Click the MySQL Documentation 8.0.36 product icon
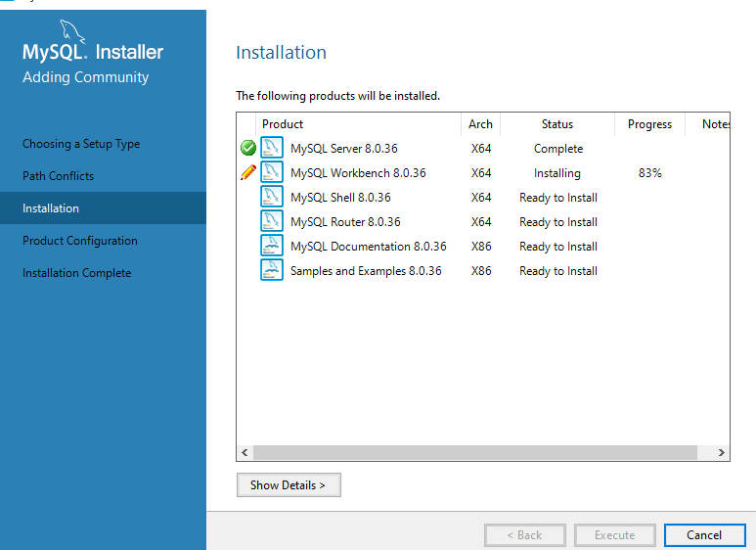This screenshot has width=756, height=550. coord(272,246)
